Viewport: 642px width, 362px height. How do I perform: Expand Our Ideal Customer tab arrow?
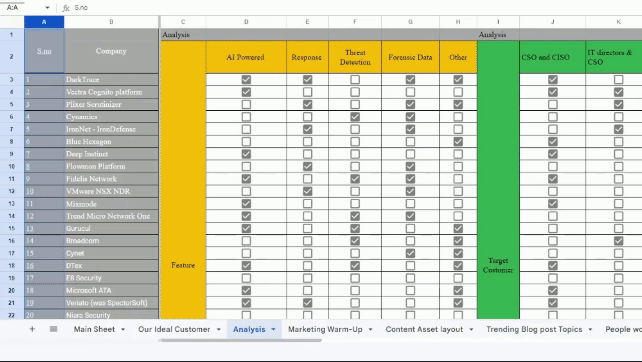pyautogui.click(x=219, y=329)
